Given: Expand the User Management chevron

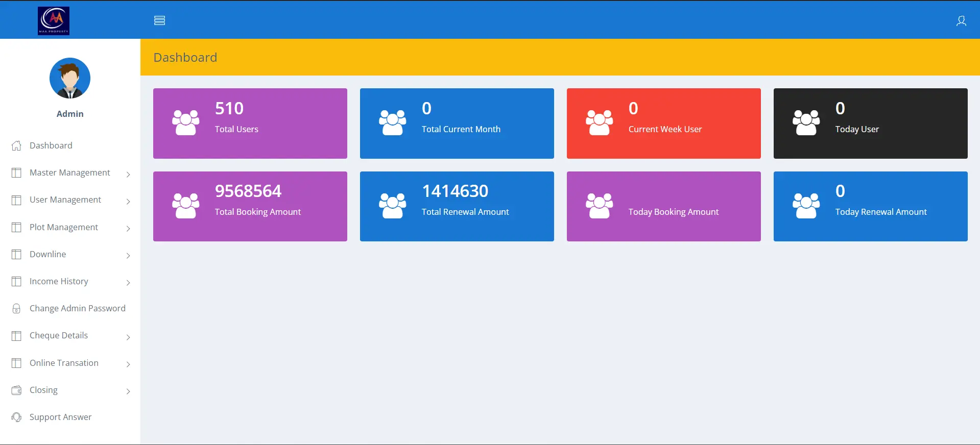Looking at the screenshot, I should coord(128,201).
